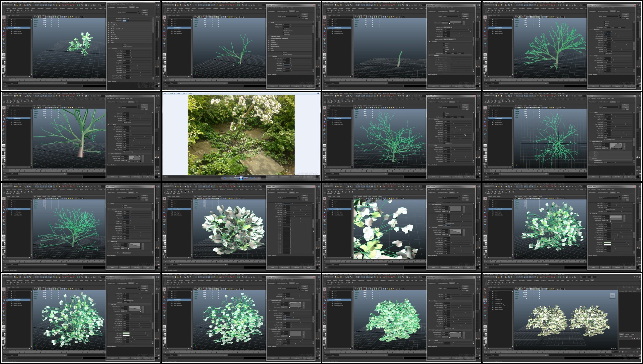Click the blue help icon in the photo viewer
The height and width of the screenshot is (364, 643).
coord(318,93)
